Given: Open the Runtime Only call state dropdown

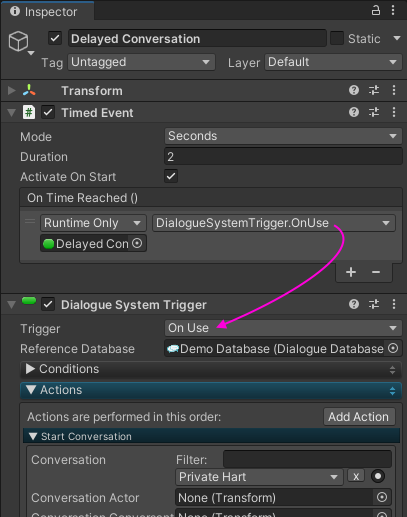Looking at the screenshot, I should pyautogui.click(x=93, y=223).
